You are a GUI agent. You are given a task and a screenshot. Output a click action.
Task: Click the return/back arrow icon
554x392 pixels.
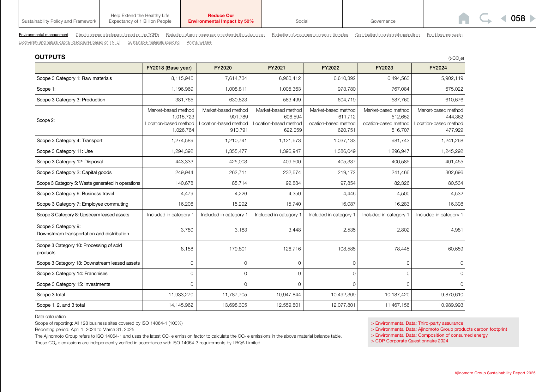[x=485, y=18]
